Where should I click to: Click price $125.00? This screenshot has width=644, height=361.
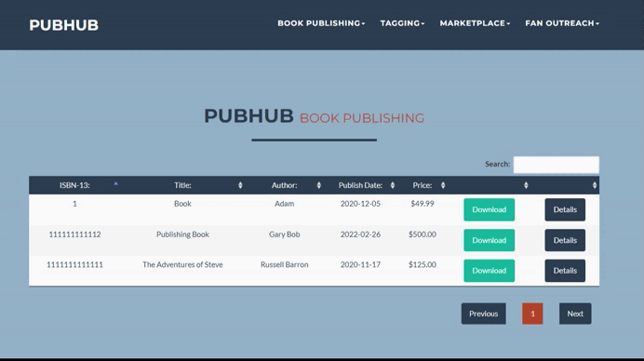pos(423,265)
